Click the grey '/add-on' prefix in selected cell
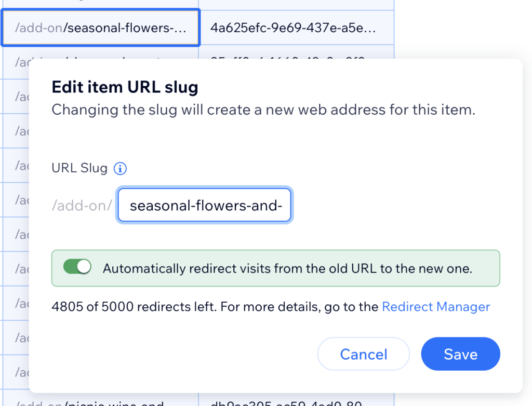Screen dimensions: 532x406 pyautogui.click(x=38, y=28)
